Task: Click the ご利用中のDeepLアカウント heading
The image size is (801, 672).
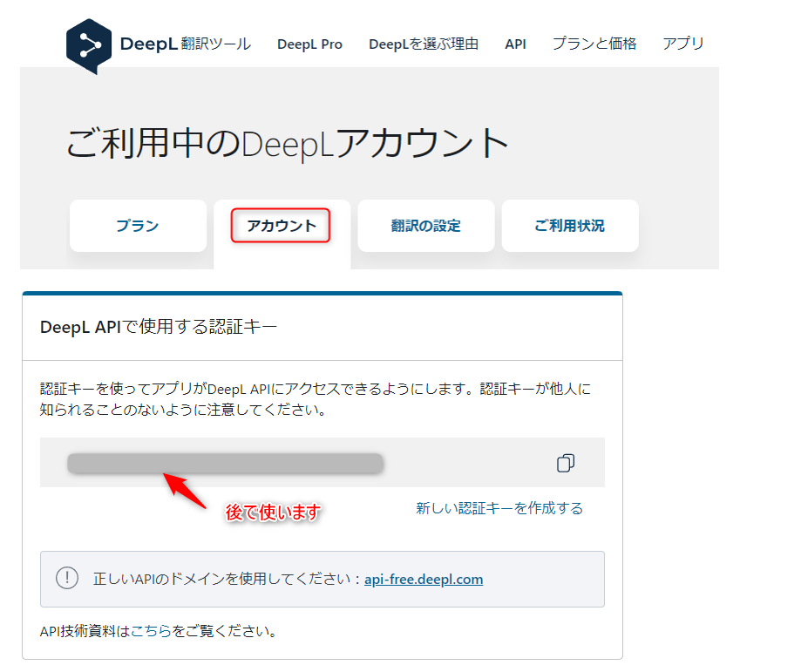Action: 288,143
